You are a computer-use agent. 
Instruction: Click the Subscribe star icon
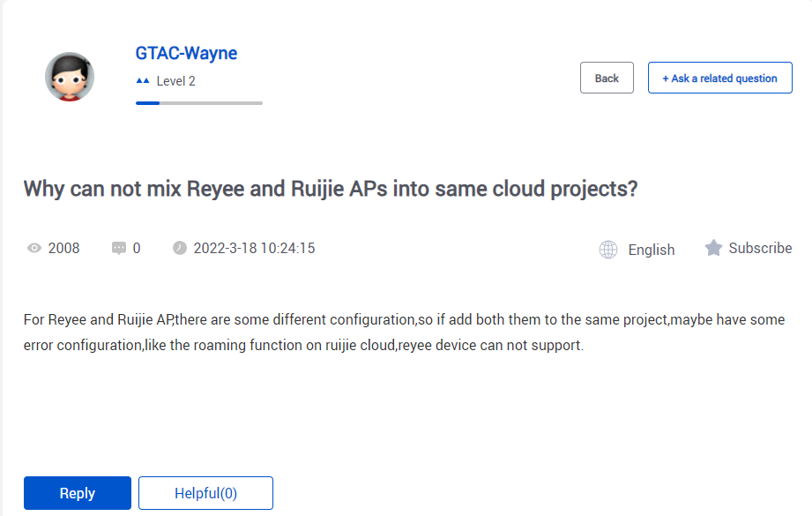[x=713, y=248]
